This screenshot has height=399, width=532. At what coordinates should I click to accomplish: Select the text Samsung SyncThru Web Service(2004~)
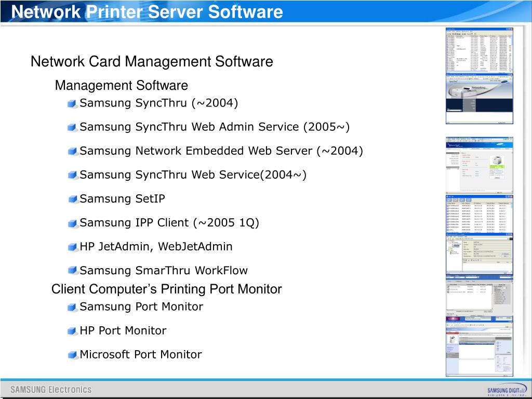pyautogui.click(x=193, y=175)
